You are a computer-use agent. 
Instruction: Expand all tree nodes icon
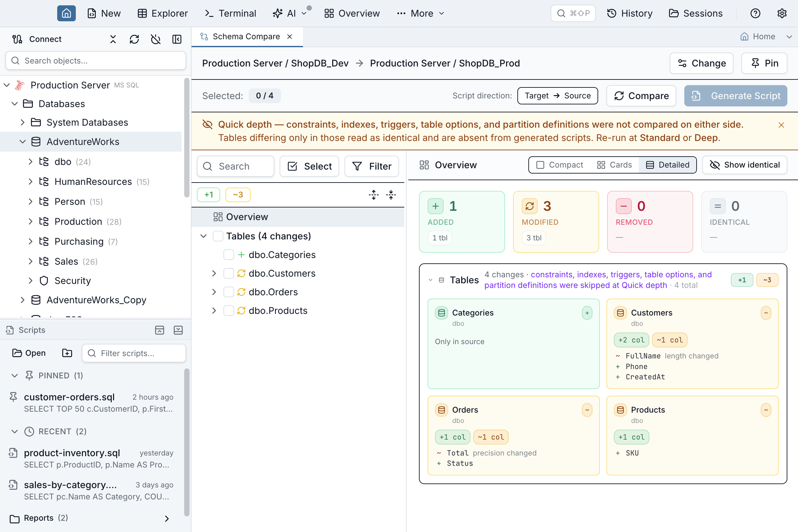pyautogui.click(x=373, y=195)
